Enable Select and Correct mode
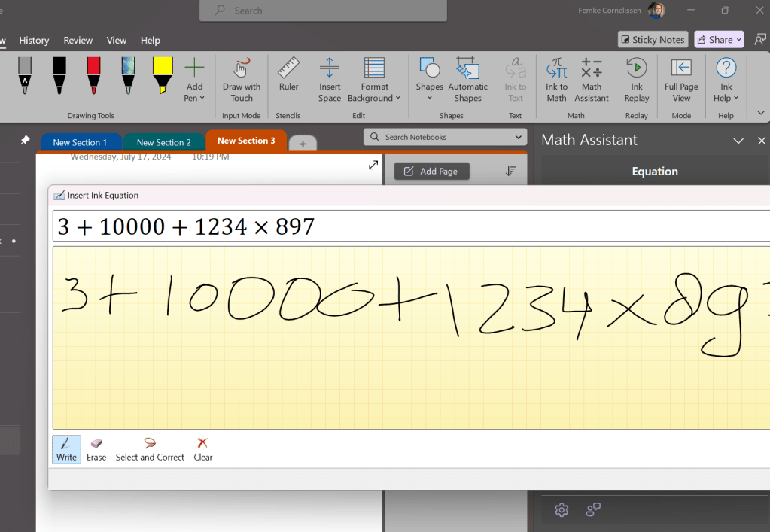The height and width of the screenshot is (532, 770). 150,449
